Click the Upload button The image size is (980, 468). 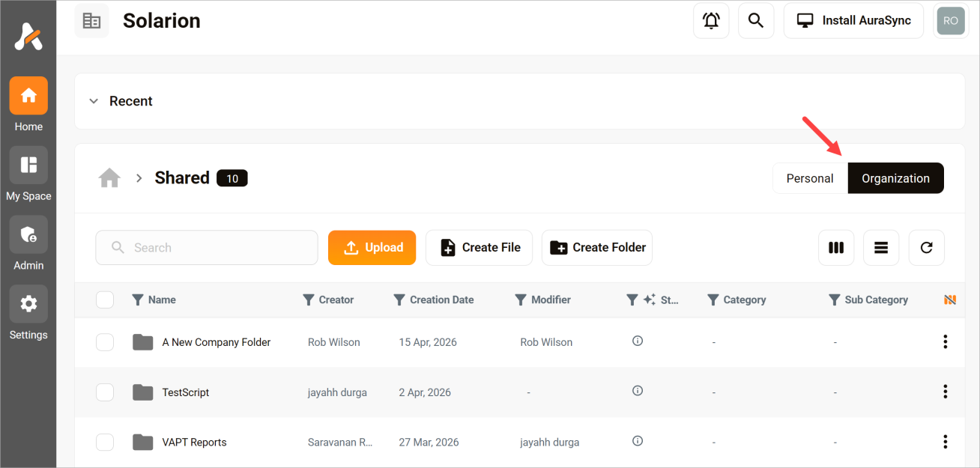click(372, 248)
